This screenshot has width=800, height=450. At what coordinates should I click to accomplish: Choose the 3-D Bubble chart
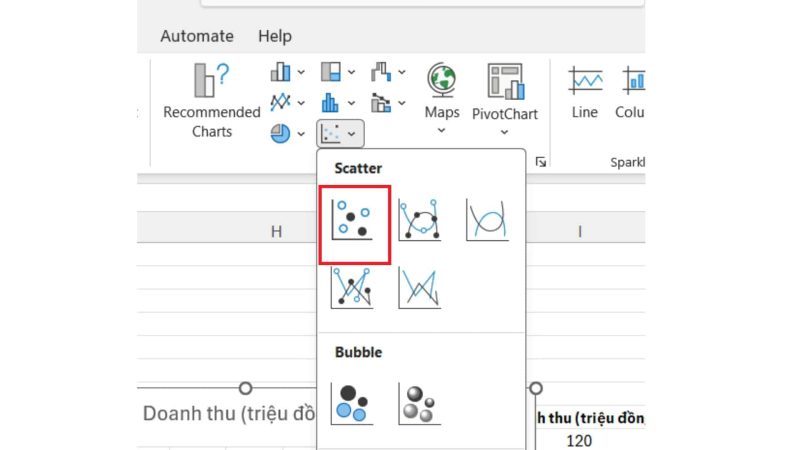(x=419, y=404)
